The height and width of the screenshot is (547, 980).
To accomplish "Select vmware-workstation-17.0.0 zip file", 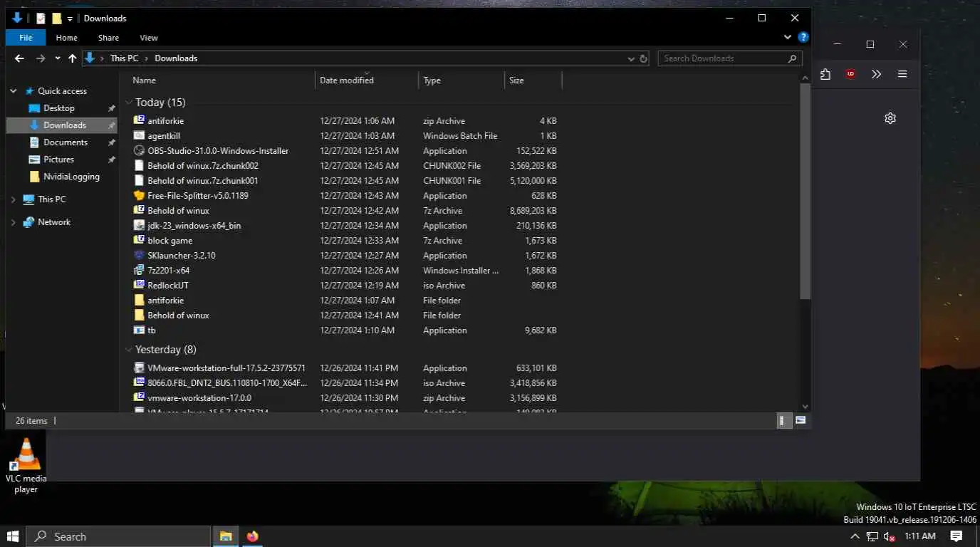I will [x=199, y=397].
